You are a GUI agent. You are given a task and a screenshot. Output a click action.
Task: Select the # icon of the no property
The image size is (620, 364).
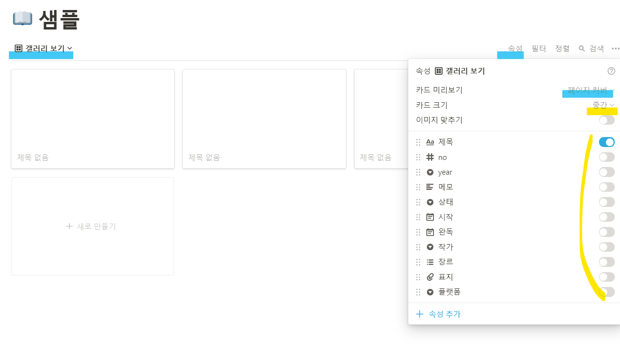[x=430, y=157]
